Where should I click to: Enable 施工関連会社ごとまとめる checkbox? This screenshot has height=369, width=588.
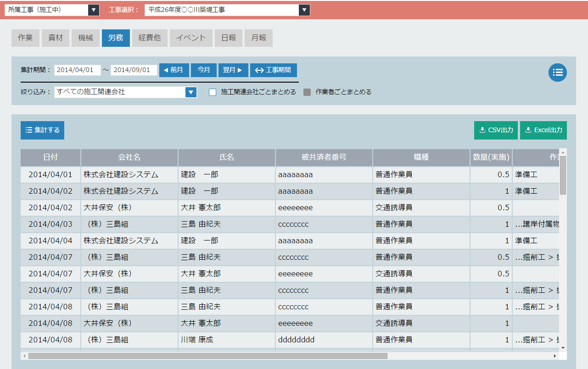click(x=213, y=92)
